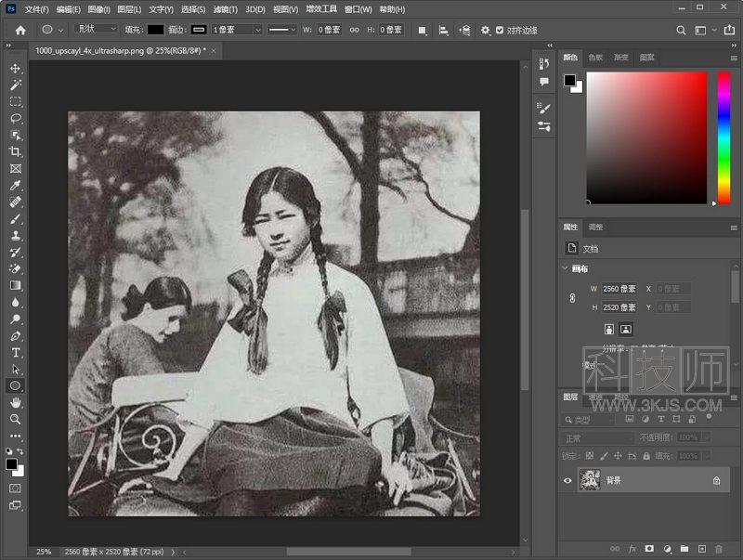Screen dimensions: 743x560
Task: Select the Path Selection arrow tool
Action: pos(15,369)
